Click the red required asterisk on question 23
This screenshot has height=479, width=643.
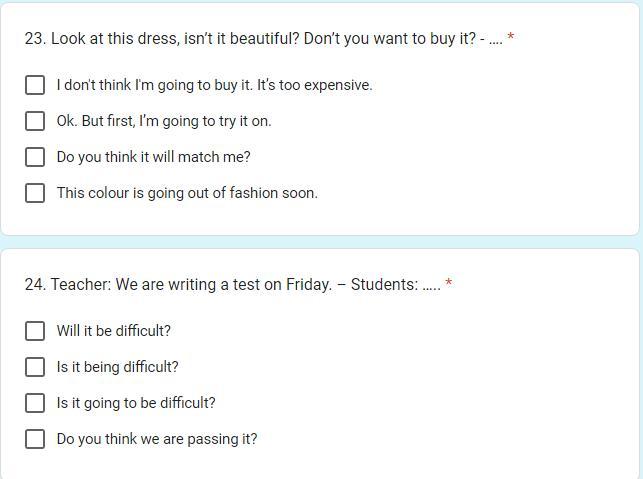tap(511, 38)
